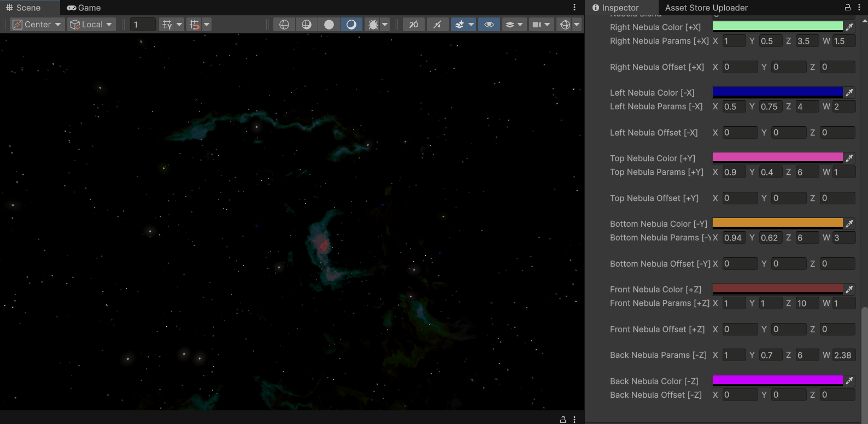Select the Wireframe draw mode icon

coord(284,25)
